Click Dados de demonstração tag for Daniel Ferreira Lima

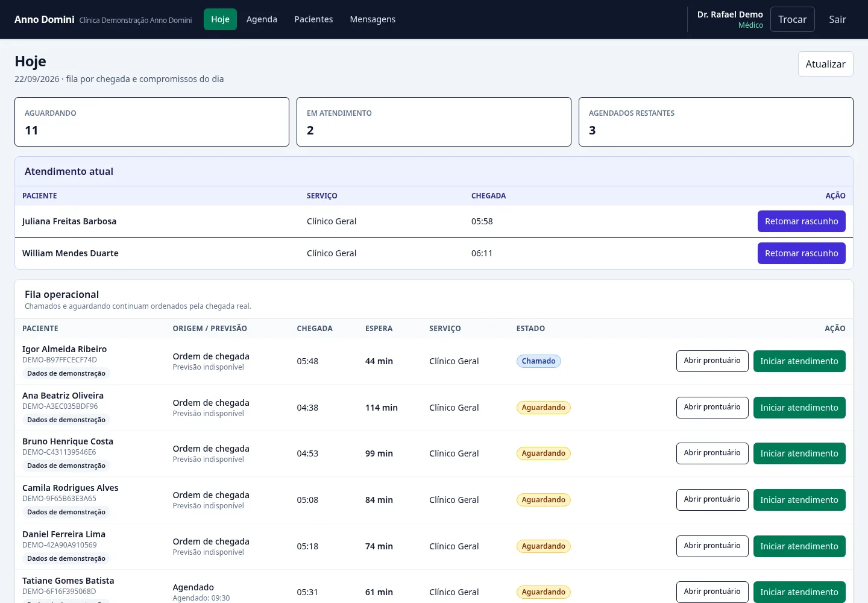click(x=66, y=558)
